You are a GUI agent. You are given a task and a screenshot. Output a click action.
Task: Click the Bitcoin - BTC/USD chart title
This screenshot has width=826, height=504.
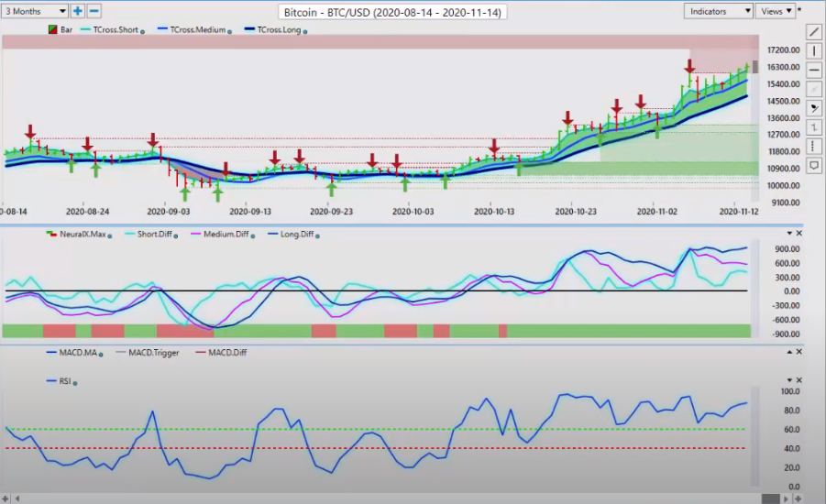coord(392,12)
